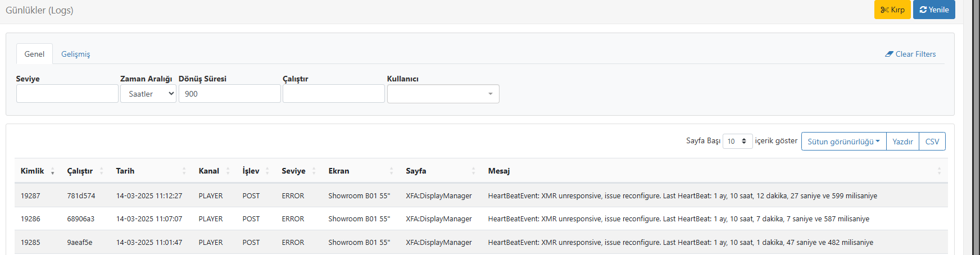Click the Yazdır button

(x=902, y=142)
